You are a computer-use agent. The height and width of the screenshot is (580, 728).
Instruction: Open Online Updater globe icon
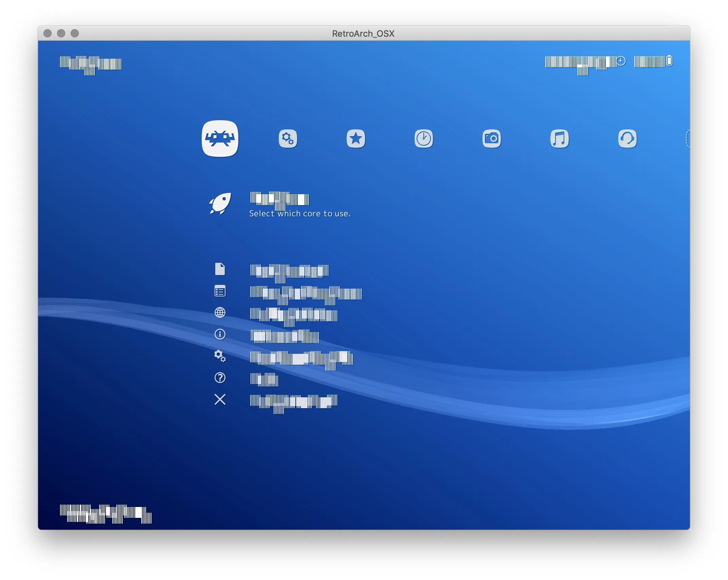click(220, 312)
